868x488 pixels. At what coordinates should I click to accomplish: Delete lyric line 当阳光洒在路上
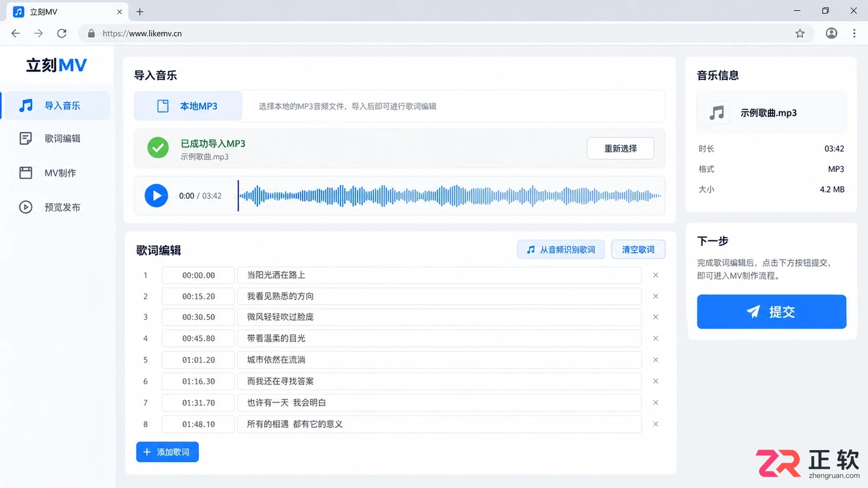pos(656,275)
